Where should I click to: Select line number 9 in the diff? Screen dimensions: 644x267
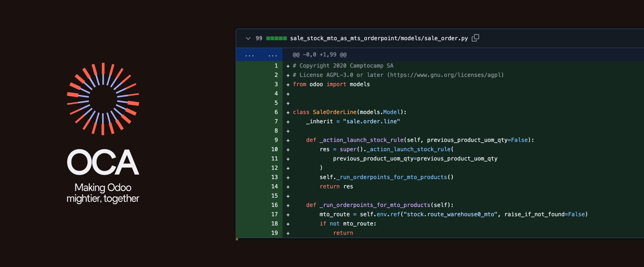click(276, 140)
